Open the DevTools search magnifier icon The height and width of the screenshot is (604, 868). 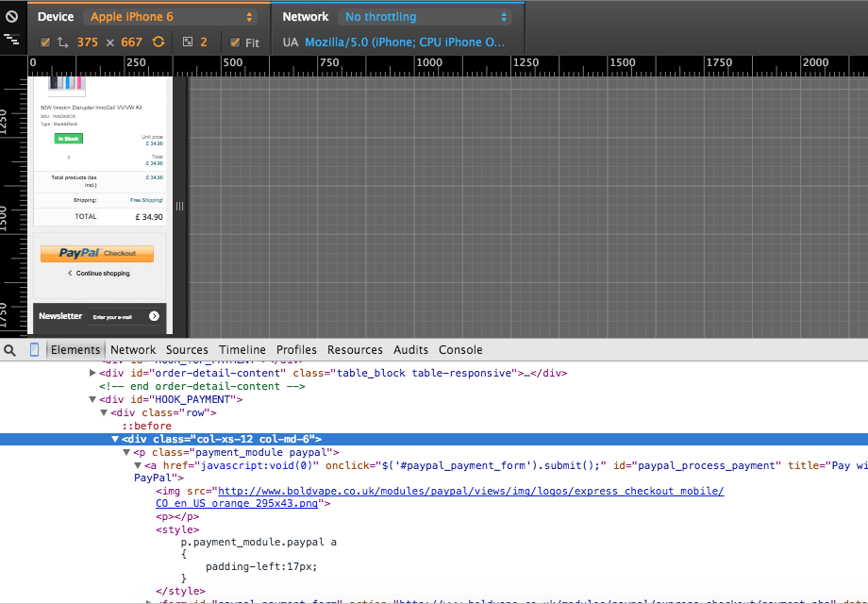coord(10,350)
